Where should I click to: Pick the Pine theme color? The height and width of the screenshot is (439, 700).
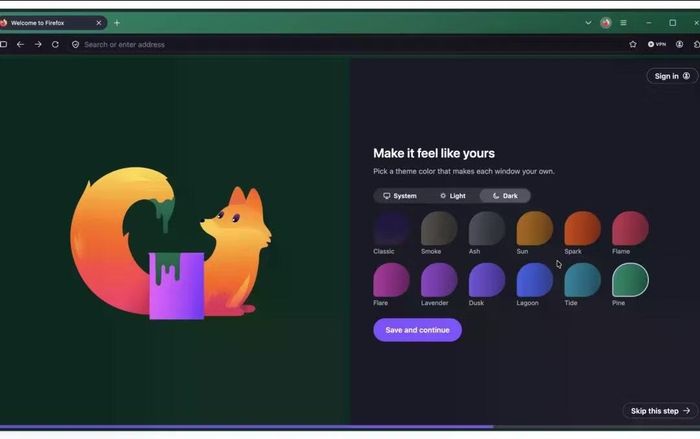(x=630, y=280)
